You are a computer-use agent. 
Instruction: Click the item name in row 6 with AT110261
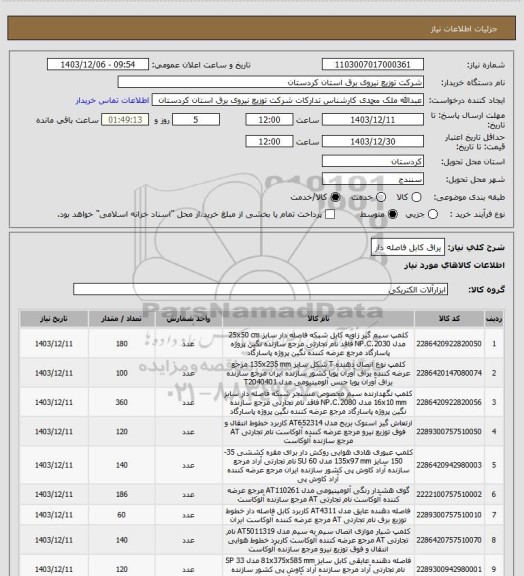click(318, 494)
